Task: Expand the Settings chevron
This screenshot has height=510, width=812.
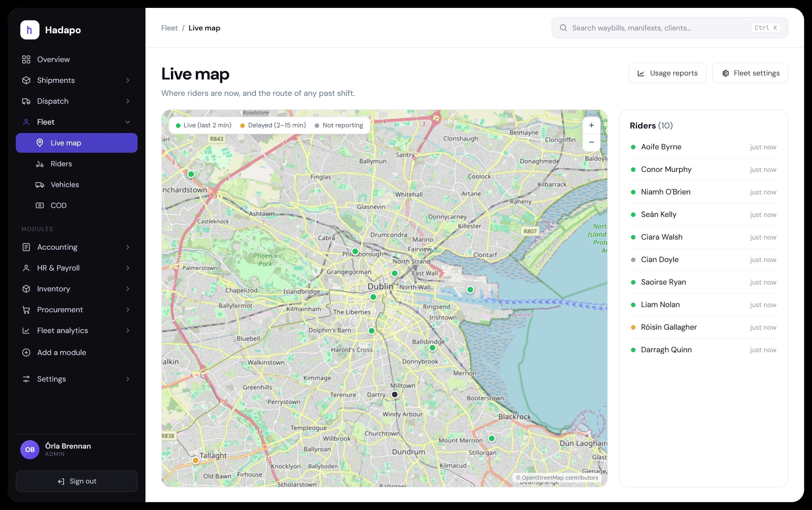Action: point(128,379)
